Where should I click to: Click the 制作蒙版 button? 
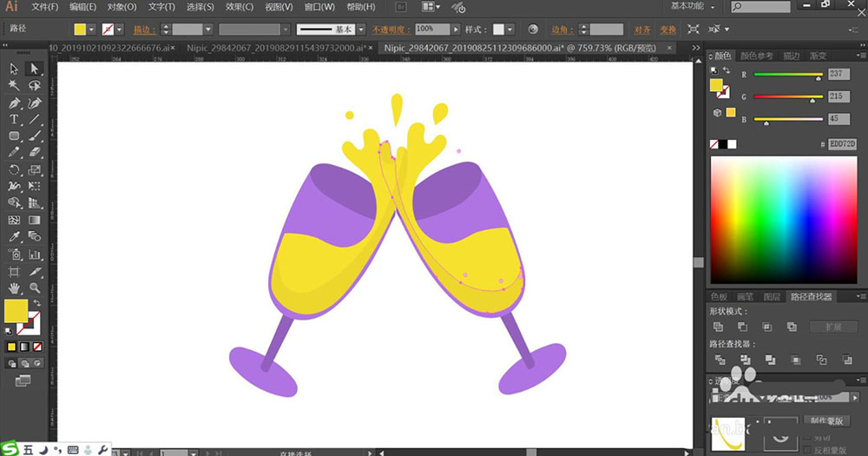[828, 420]
